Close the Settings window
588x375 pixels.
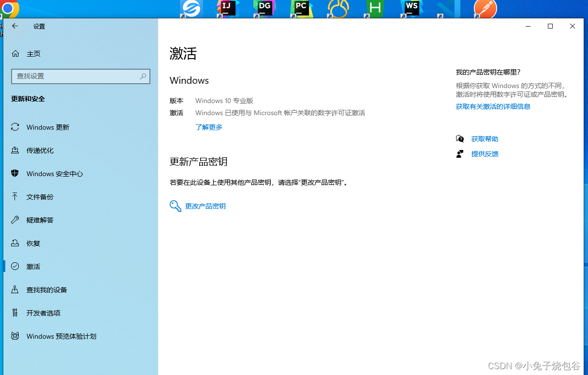pyautogui.click(x=573, y=27)
